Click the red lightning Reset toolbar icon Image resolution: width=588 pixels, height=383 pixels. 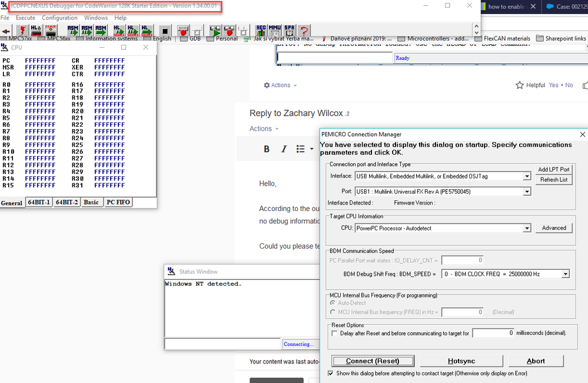(22, 31)
